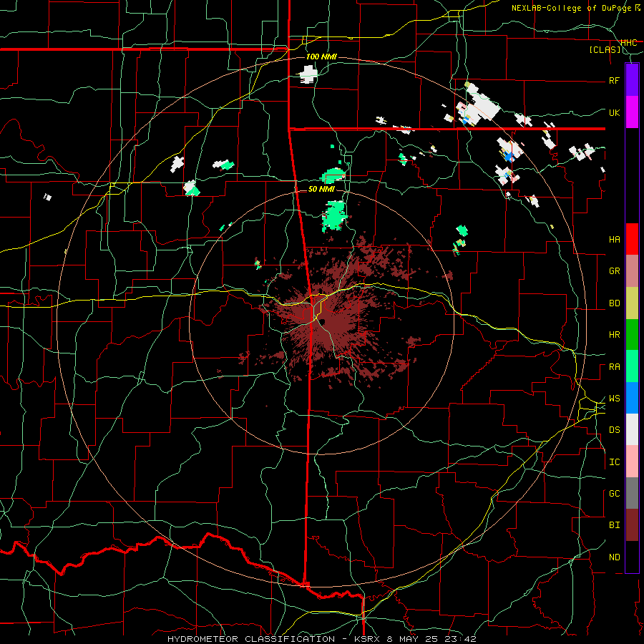This screenshot has height=644, width=644.
Task: Click the dusty pink GR legend swatch
Action: pos(632,271)
